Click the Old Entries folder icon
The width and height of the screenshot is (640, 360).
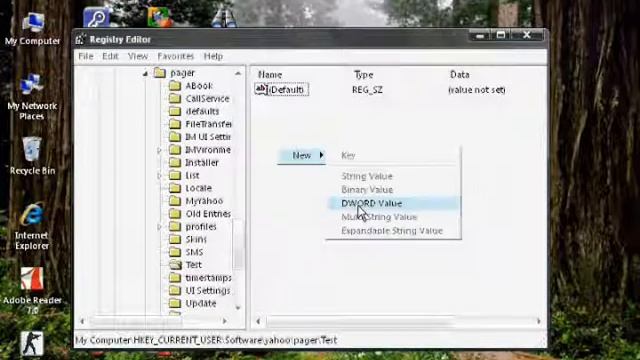175,214
